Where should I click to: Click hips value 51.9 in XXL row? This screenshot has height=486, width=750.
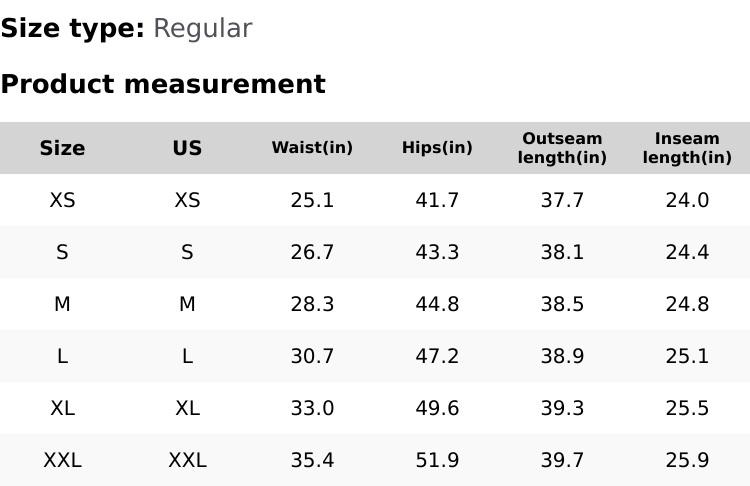click(437, 460)
